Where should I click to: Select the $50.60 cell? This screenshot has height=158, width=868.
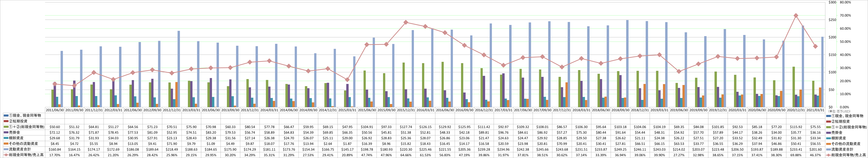pyautogui.click(x=55, y=127)
